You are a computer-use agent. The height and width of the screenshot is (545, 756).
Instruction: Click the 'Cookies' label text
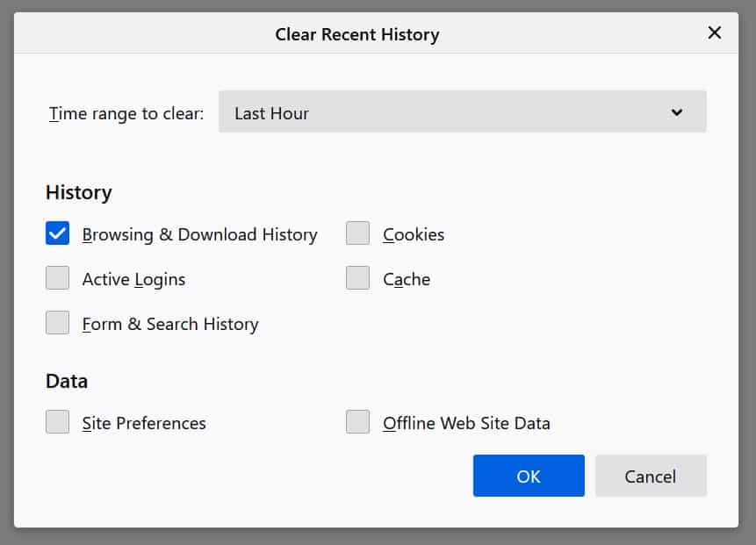click(x=414, y=234)
